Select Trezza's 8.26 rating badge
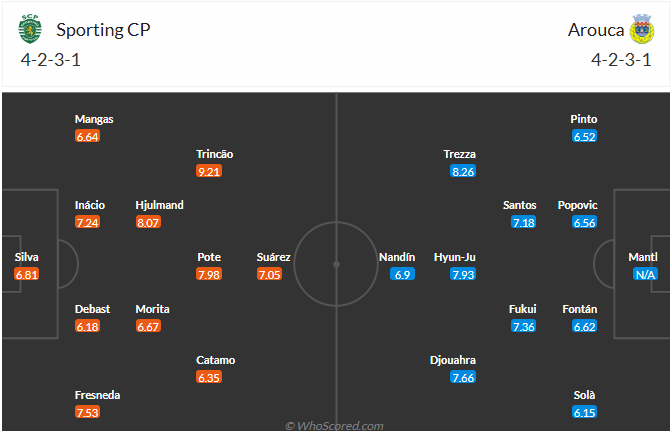The width and height of the screenshot is (672, 431). click(463, 171)
